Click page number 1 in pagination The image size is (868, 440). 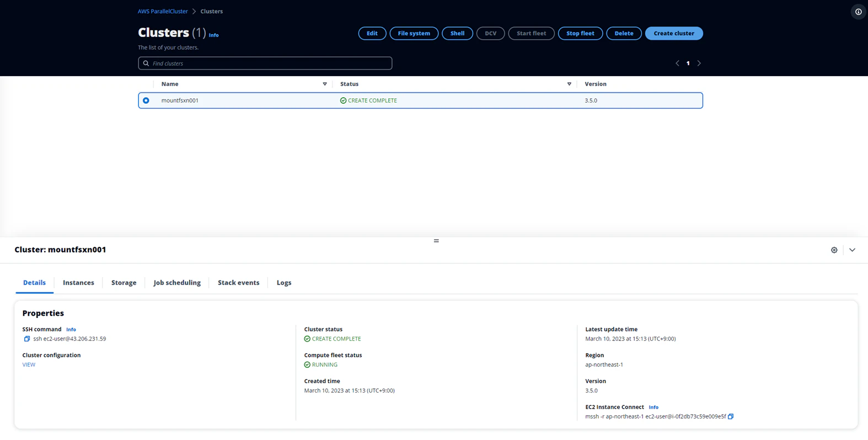688,63
